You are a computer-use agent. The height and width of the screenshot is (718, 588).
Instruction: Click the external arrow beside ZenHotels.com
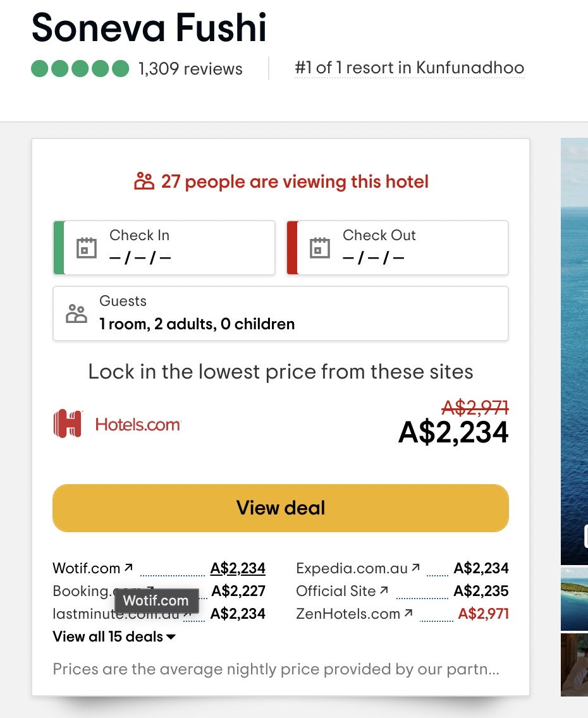tap(408, 612)
